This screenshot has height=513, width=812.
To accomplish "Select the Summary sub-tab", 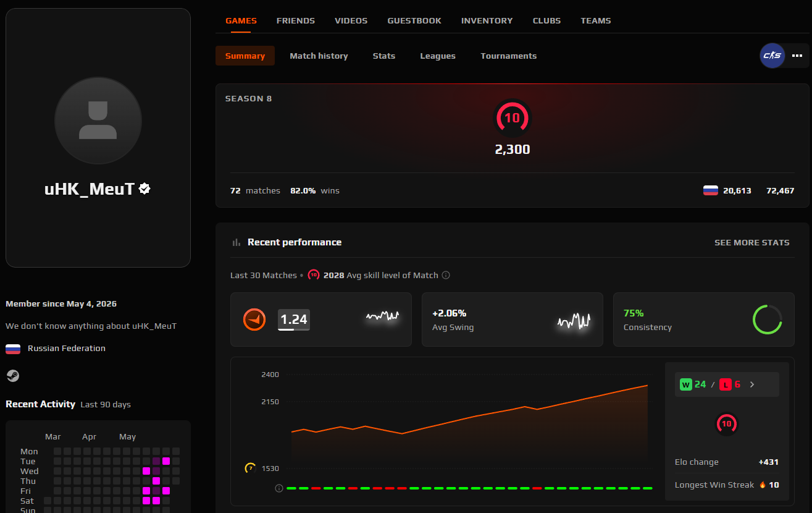I will coord(245,56).
